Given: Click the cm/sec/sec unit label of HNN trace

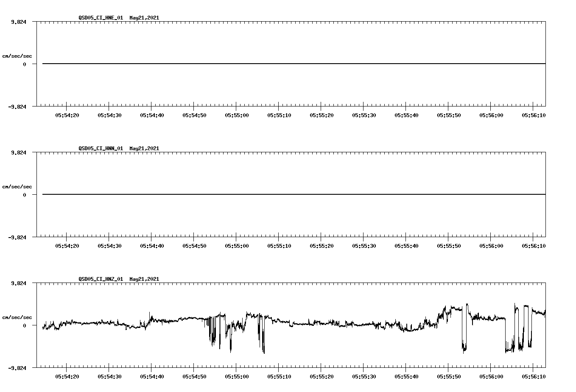Looking at the screenshot, I should [17, 186].
